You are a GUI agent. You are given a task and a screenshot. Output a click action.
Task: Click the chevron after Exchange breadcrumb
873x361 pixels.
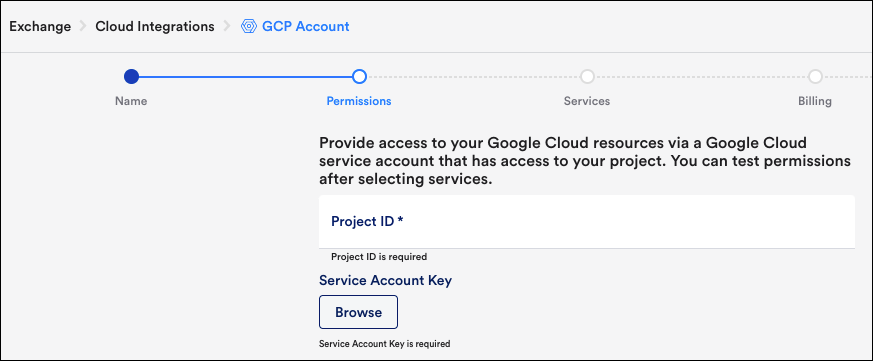[83, 26]
